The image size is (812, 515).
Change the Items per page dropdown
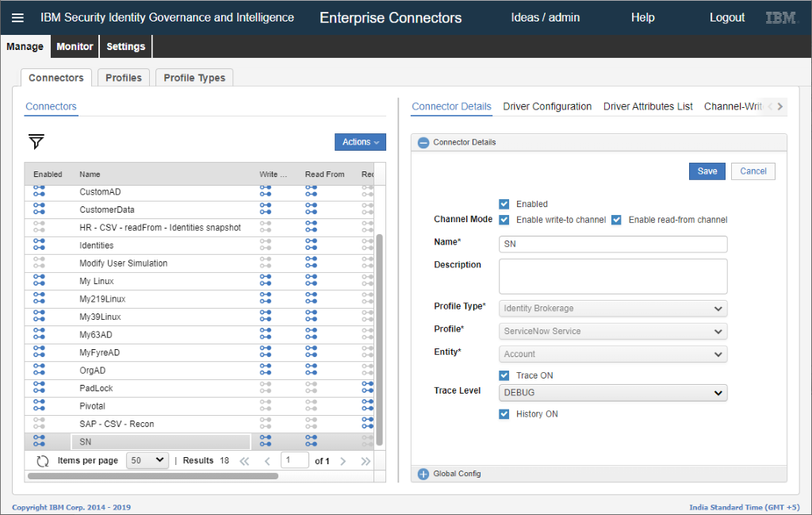pyautogui.click(x=147, y=460)
